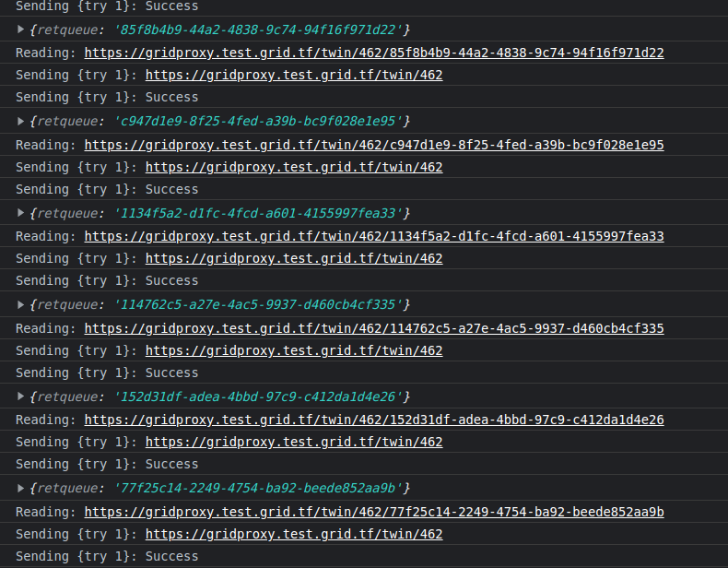Image resolution: width=728 pixels, height=568 pixels.
Task: Select retqueue value '114762c5-a27e-4ac5-9937-d460cb4cf335'
Action: coord(258,304)
